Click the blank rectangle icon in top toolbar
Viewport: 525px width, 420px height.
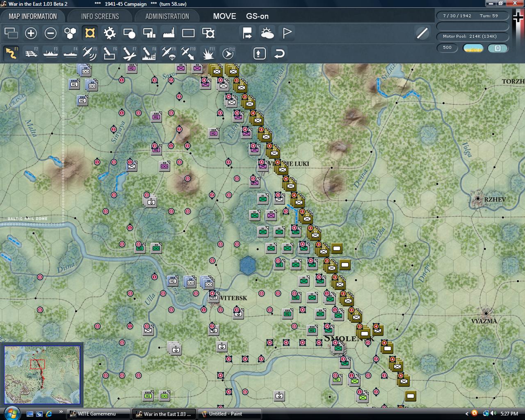click(188, 33)
